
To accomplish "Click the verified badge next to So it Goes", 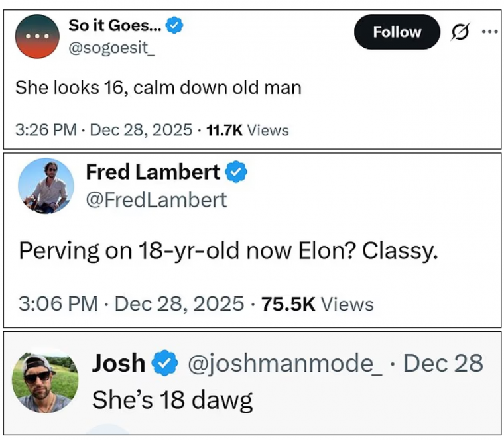I will coord(175,26).
